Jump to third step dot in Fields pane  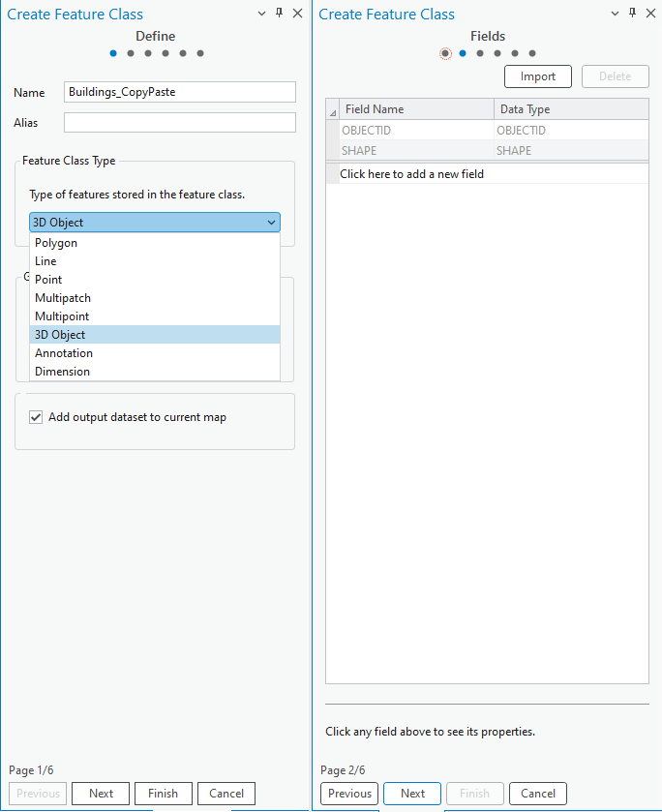click(x=480, y=53)
